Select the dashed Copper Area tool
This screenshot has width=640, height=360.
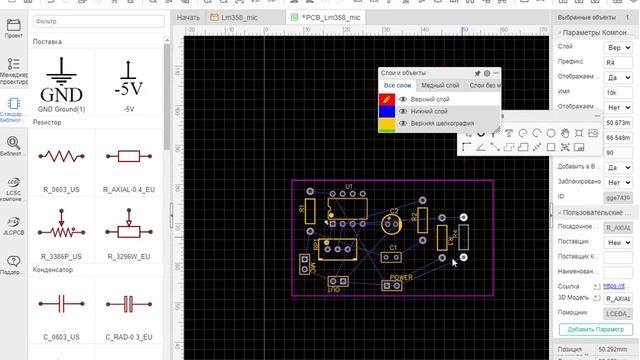(509, 147)
